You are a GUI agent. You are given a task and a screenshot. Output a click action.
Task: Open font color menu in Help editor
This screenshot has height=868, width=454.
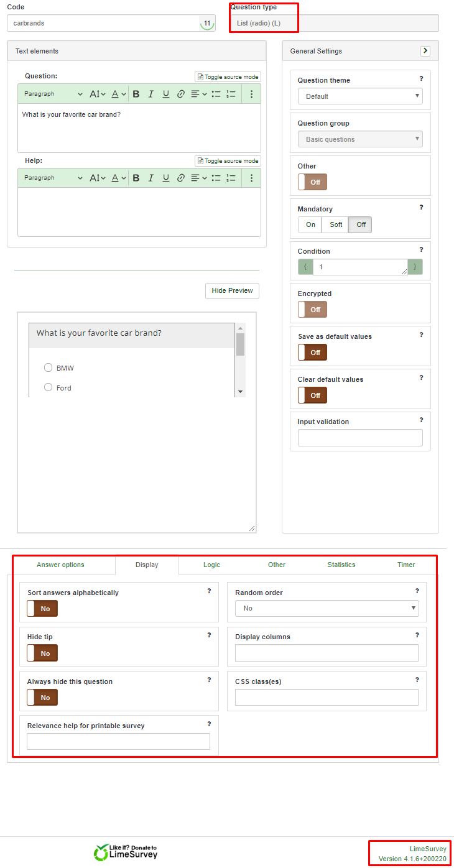(119, 178)
